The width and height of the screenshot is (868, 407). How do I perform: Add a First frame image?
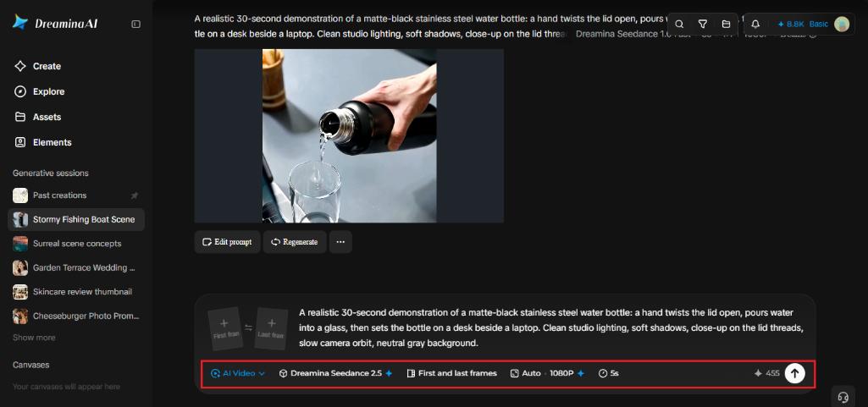coord(224,328)
